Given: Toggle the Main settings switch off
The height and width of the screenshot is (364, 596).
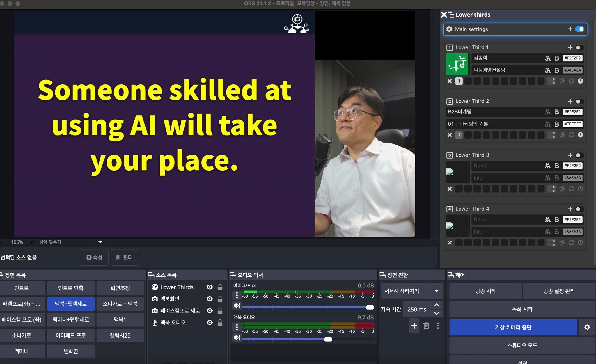Looking at the screenshot, I should coord(579,29).
